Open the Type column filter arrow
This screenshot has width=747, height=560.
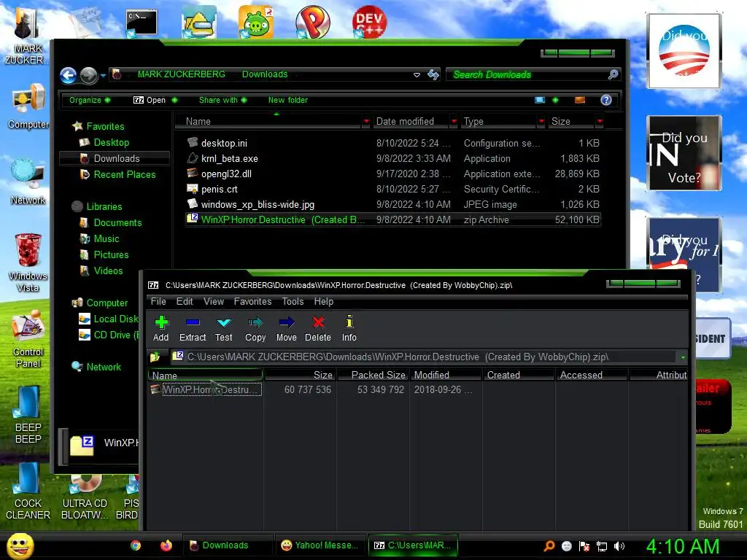click(541, 122)
